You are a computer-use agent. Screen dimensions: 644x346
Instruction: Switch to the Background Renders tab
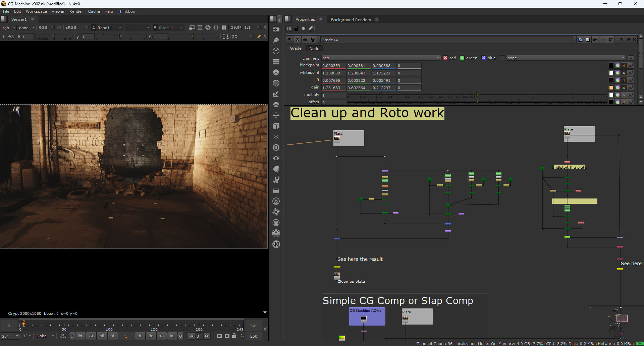[x=351, y=19]
